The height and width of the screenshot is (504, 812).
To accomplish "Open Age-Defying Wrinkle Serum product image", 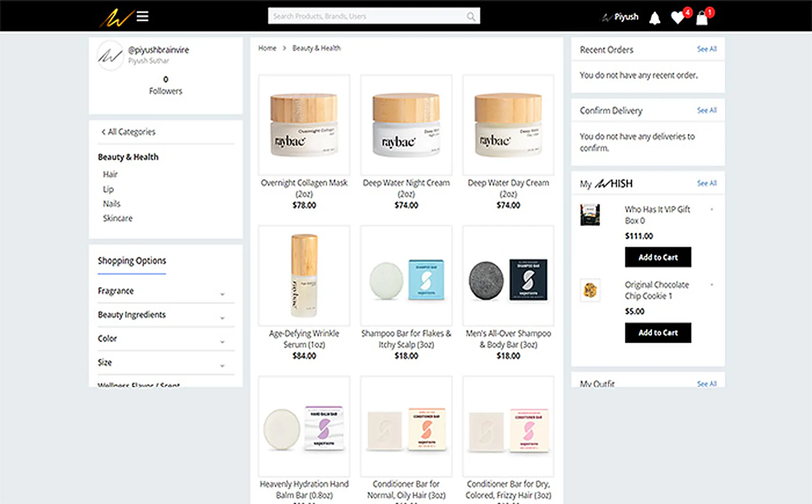I will click(x=304, y=275).
